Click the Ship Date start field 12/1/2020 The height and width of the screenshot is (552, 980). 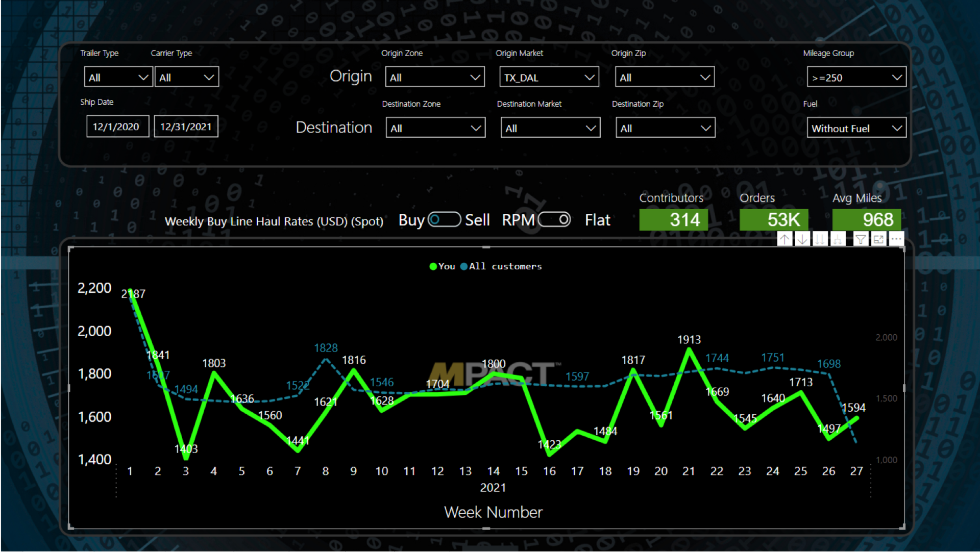[x=117, y=127]
